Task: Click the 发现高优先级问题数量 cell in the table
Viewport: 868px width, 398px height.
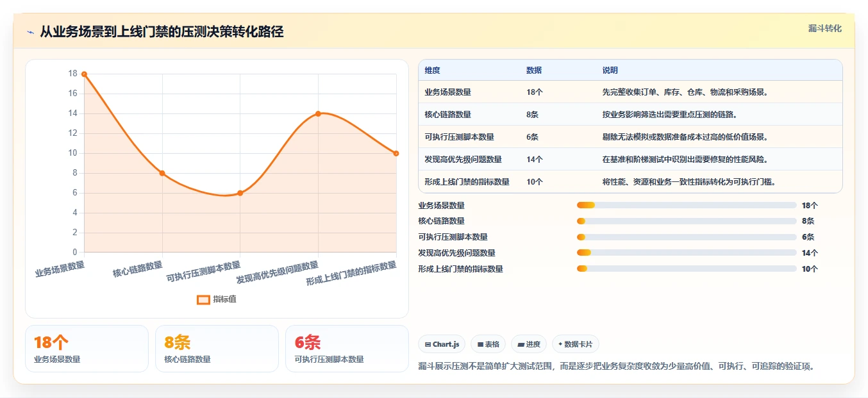Action: point(463,160)
